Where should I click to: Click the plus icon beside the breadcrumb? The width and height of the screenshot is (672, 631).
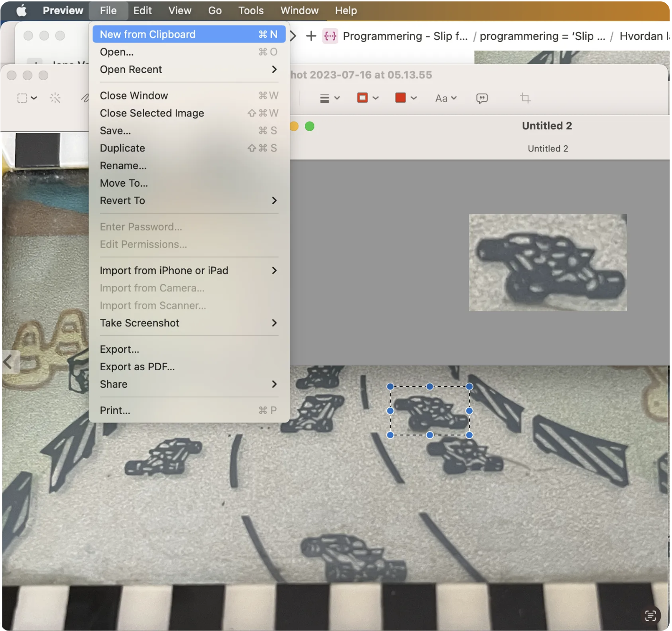(x=311, y=36)
